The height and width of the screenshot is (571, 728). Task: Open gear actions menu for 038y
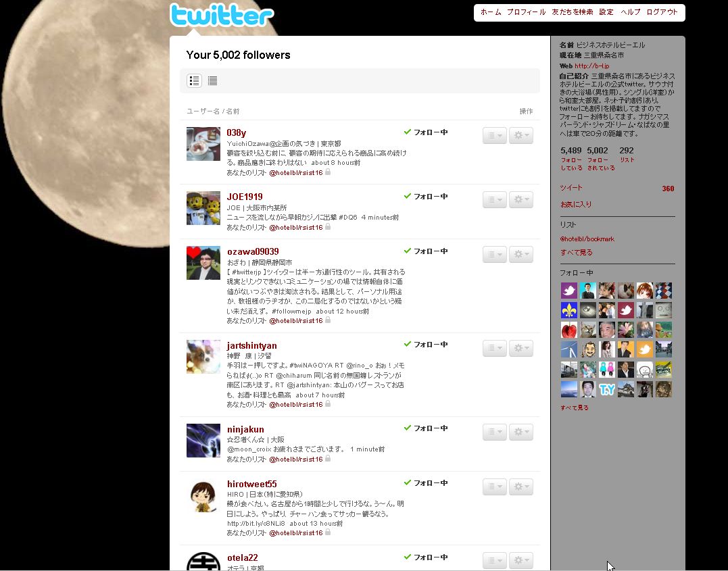pos(521,136)
